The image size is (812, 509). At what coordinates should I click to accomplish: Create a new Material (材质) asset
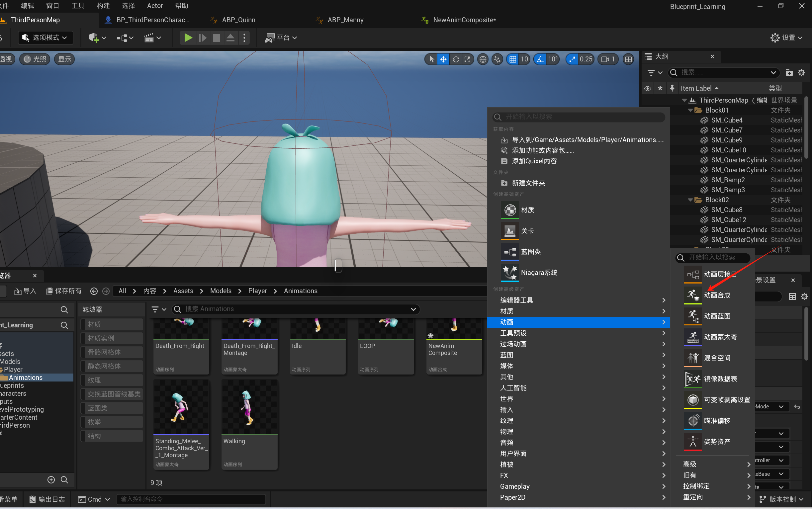(x=527, y=210)
